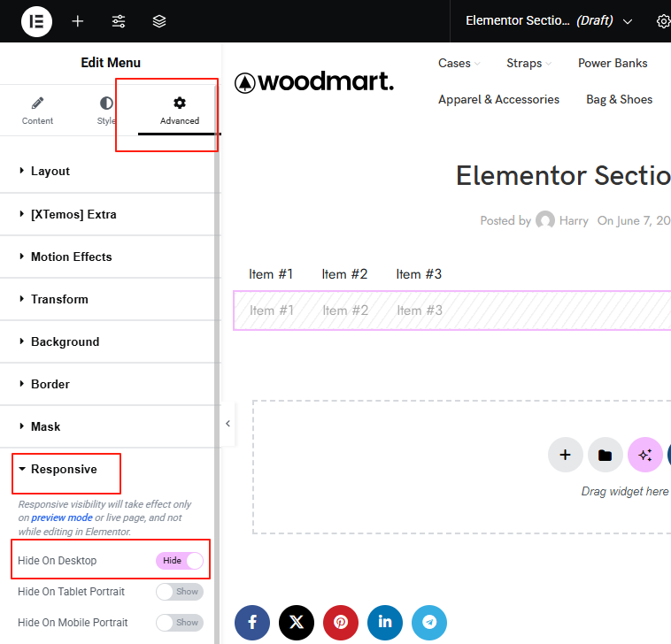671x644 pixels.
Task: Switch to the Content tab
Action: pos(37,111)
